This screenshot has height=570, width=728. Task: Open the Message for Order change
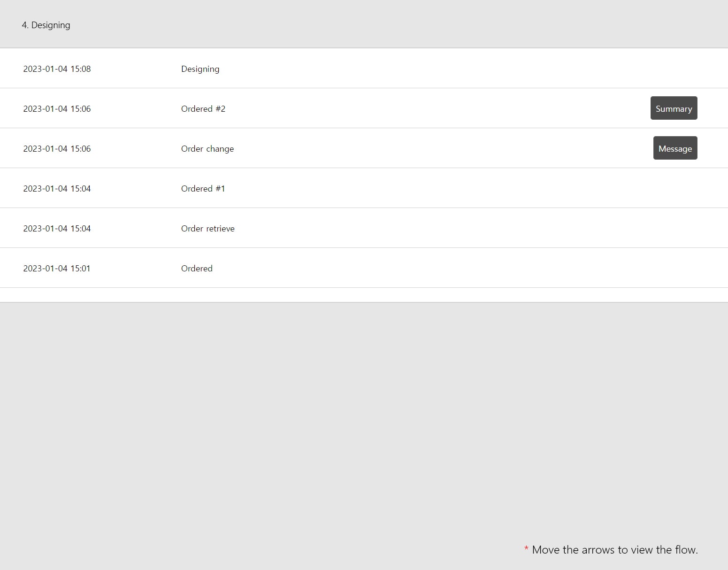pyautogui.click(x=675, y=148)
